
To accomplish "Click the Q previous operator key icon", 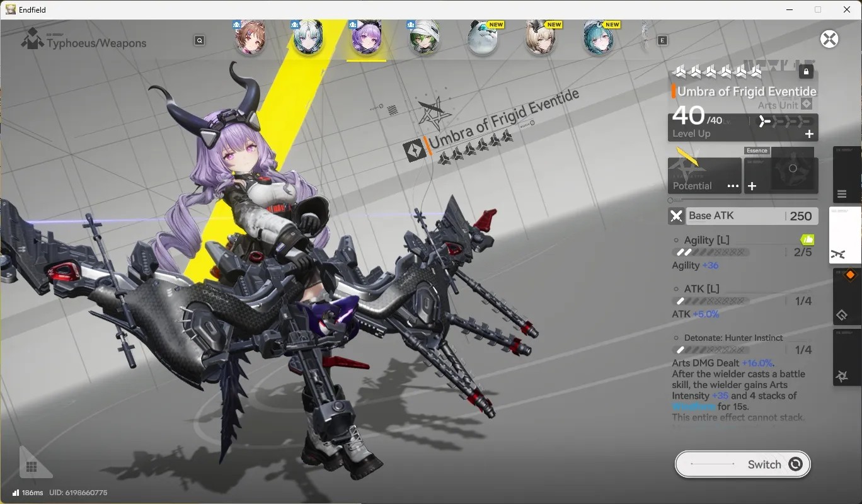I will coord(199,40).
